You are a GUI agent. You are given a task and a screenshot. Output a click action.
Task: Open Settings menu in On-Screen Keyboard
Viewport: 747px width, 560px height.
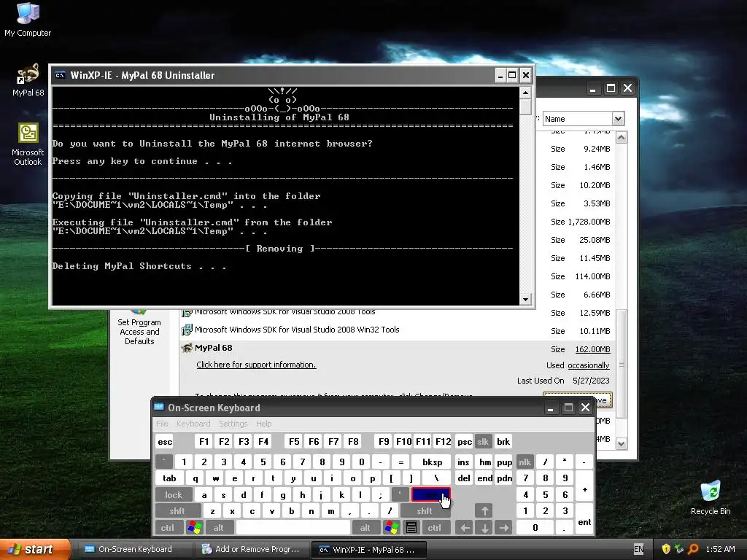233,424
